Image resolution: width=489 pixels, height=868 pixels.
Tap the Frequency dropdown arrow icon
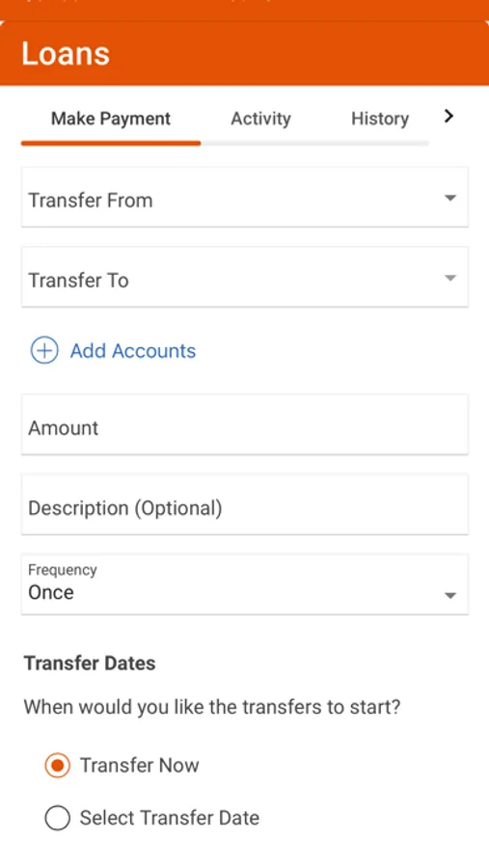tap(450, 596)
